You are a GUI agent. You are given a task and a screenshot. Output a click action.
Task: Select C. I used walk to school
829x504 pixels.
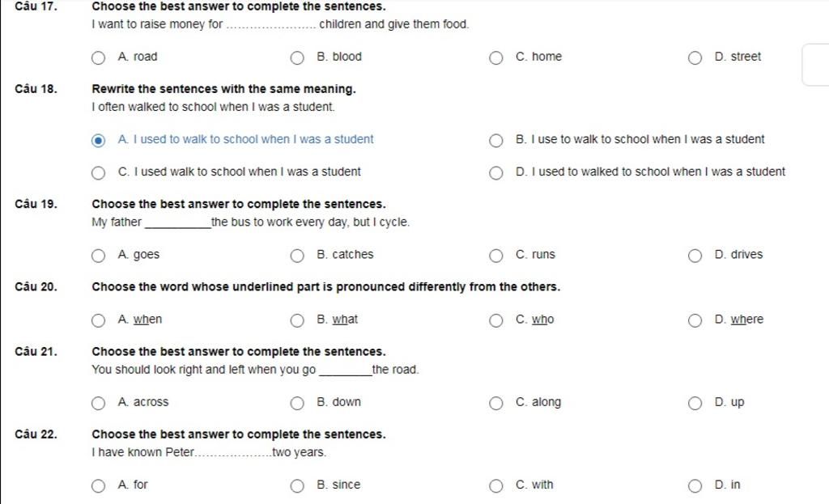click(98, 173)
